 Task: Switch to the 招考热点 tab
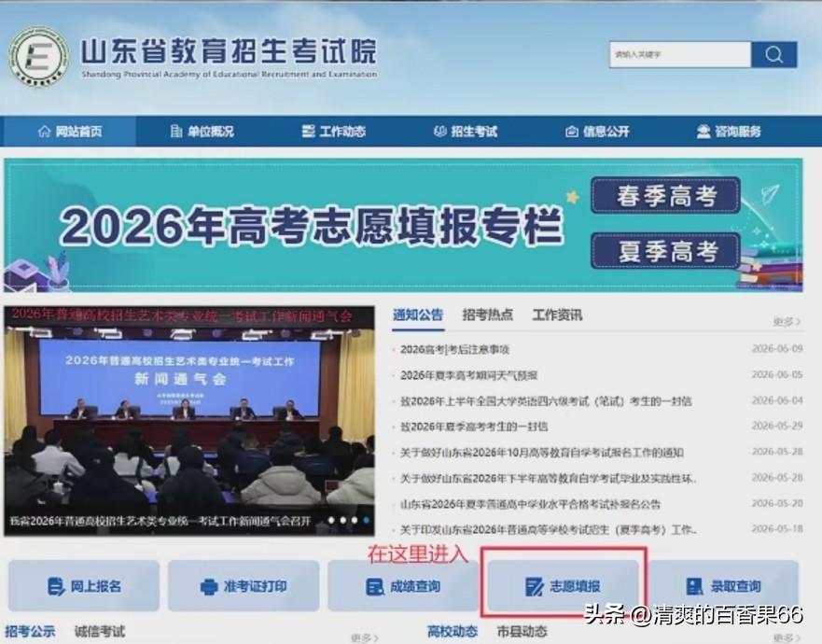pos(488,315)
